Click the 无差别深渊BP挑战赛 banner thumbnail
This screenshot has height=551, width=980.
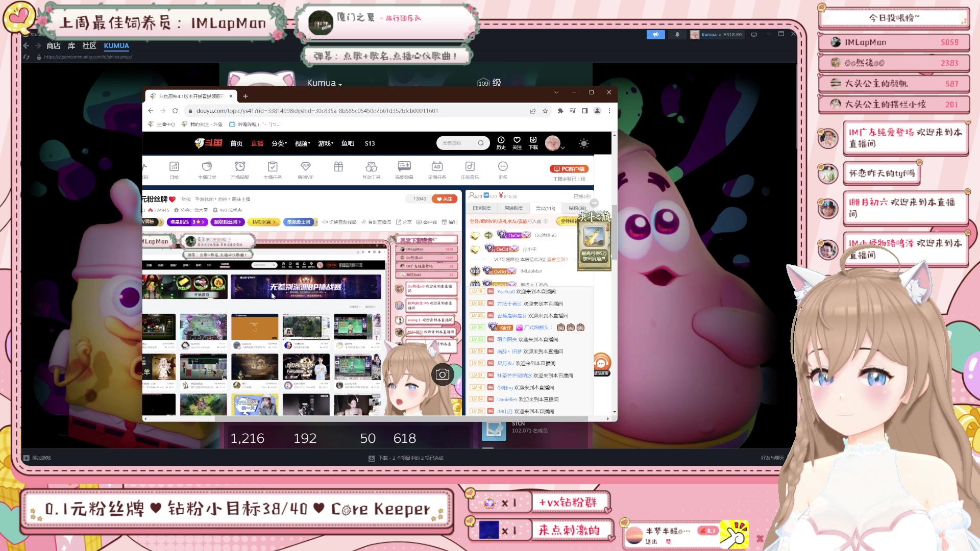(306, 287)
